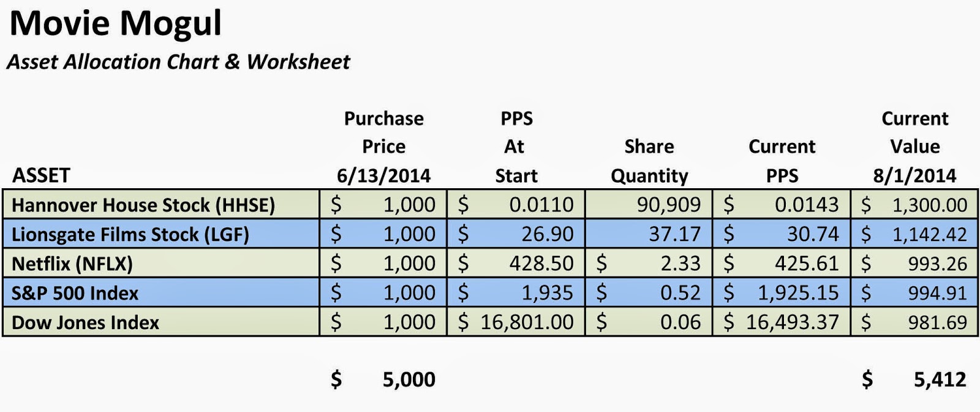Select the HHSE current value 1,300.00 cell
The height and width of the screenshot is (412, 980).
(914, 204)
